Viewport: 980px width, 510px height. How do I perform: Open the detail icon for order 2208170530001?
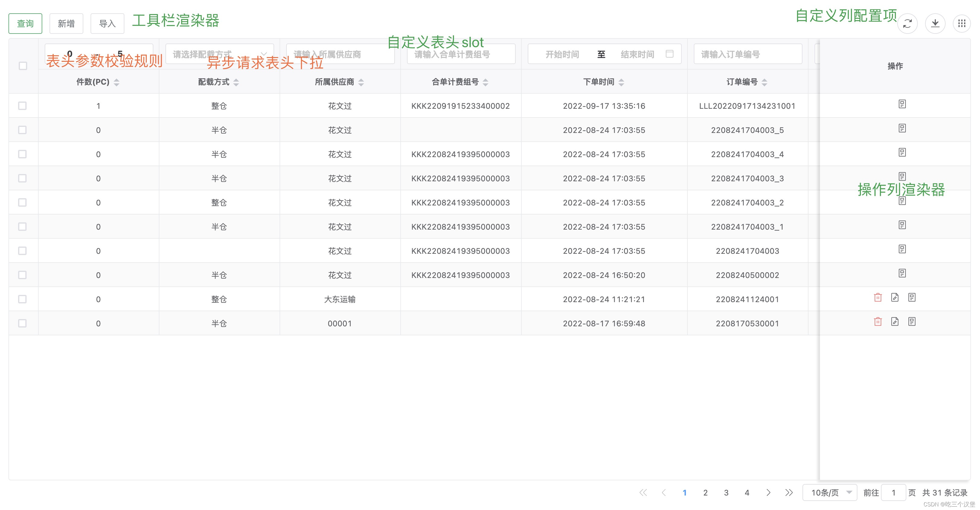click(x=912, y=321)
